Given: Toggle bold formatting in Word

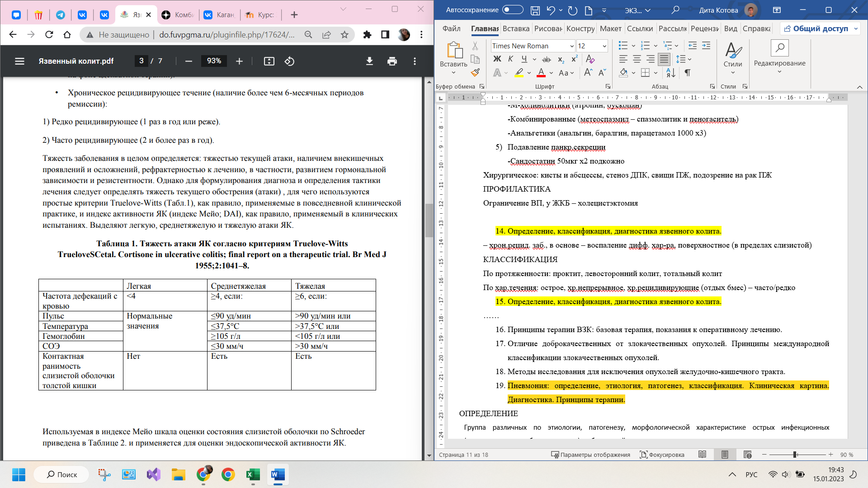Looking at the screenshot, I should [x=497, y=59].
